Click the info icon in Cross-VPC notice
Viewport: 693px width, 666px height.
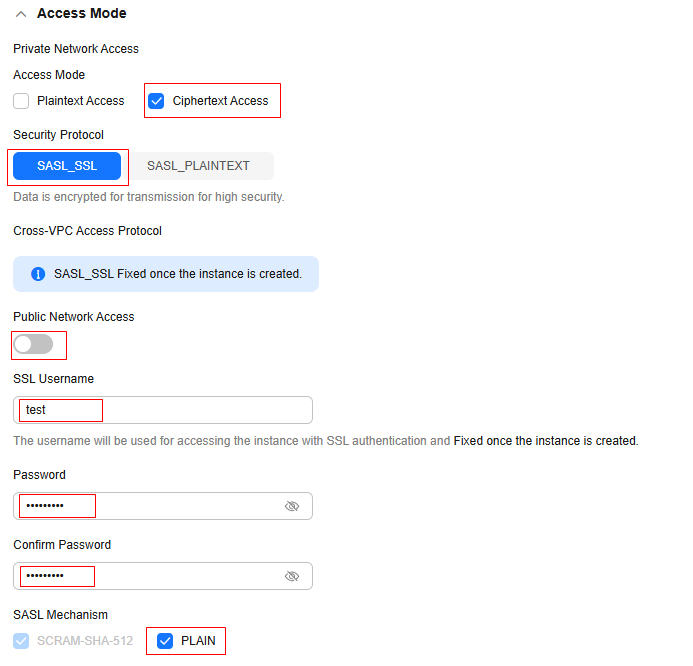(38, 274)
